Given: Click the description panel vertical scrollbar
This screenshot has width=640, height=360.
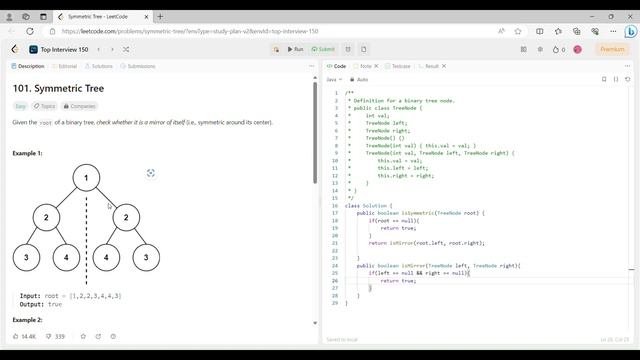Looking at the screenshot, I should click(x=315, y=133).
